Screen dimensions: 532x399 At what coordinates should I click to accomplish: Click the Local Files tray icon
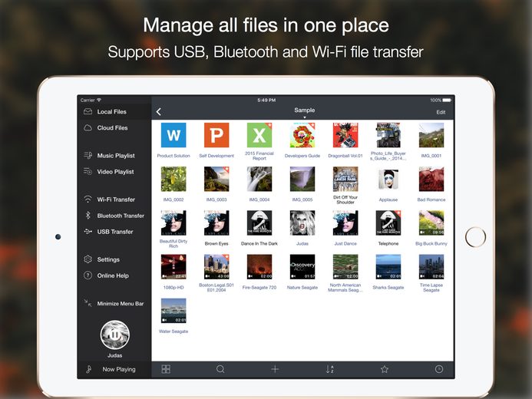(88, 111)
